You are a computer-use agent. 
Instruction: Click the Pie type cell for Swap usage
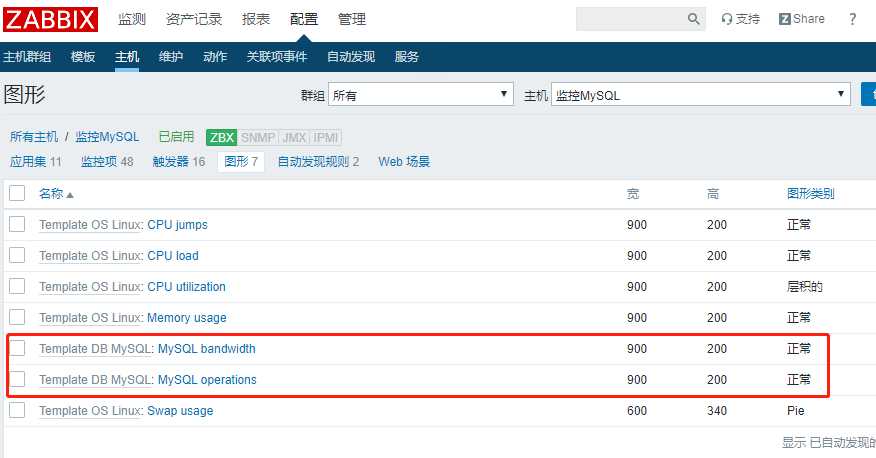pos(796,411)
